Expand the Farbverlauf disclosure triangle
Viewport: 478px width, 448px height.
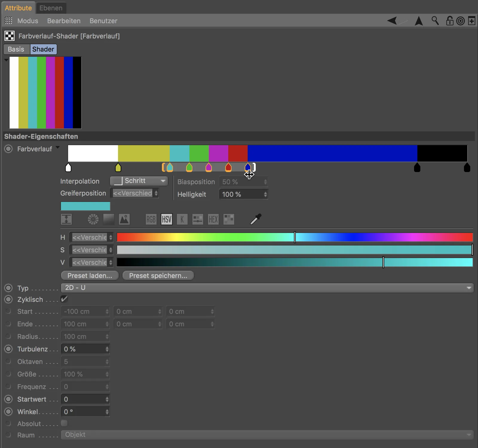58,147
